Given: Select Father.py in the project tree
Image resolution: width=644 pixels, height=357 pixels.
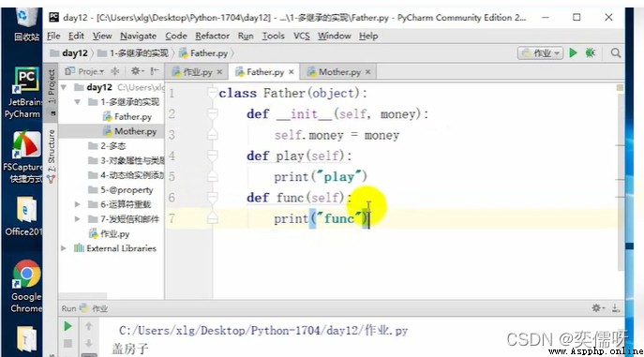Looking at the screenshot, I should (133, 116).
